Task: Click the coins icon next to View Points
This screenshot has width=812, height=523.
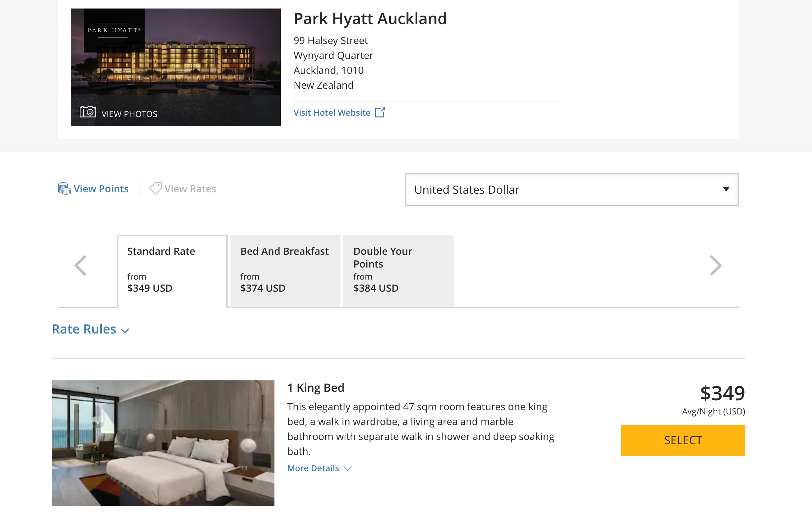Action: coord(64,188)
